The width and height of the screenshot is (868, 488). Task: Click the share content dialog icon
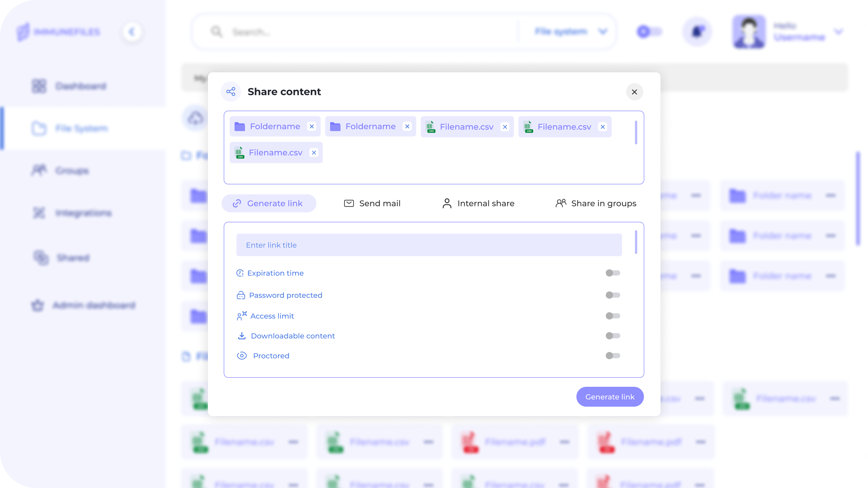pyautogui.click(x=231, y=91)
